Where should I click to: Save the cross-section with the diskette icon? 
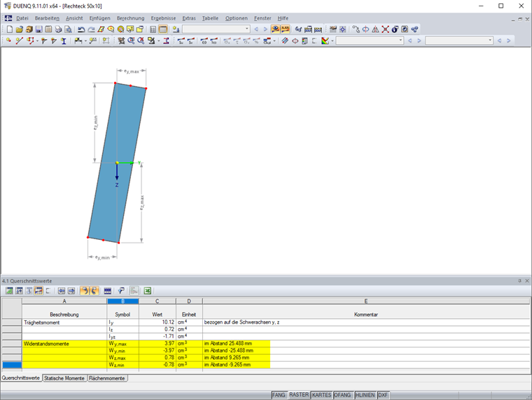point(38,29)
